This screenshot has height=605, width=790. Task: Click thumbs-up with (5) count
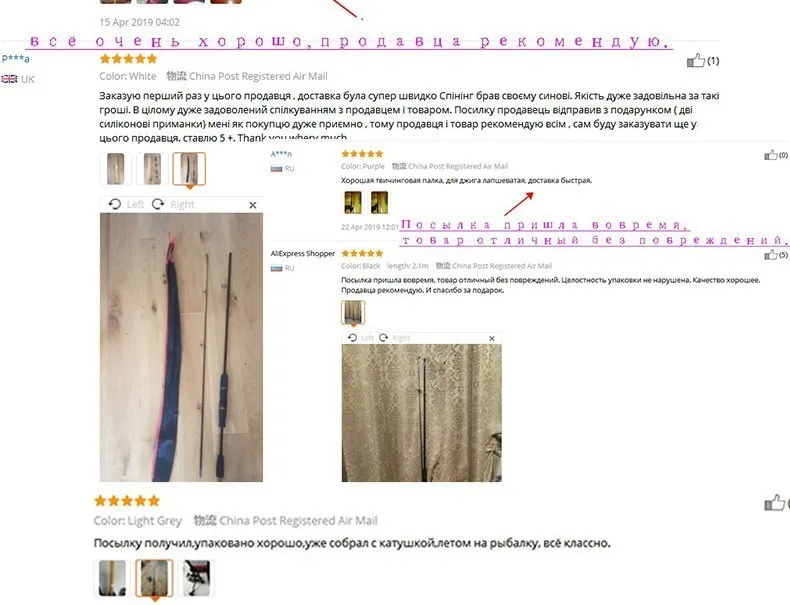tap(770, 255)
